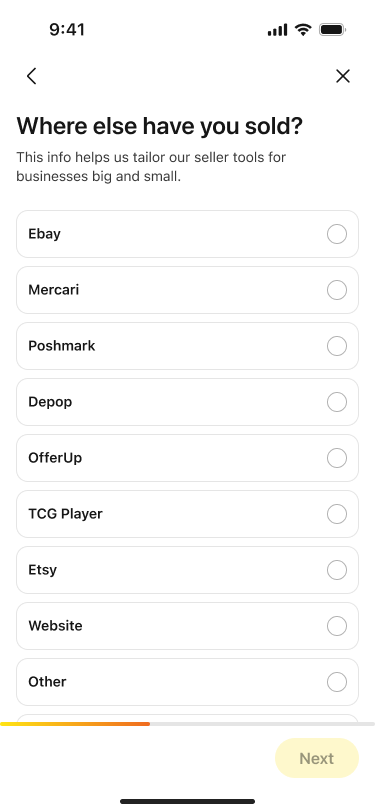
Task: Mark TCG Player radio option
Action: pos(337,514)
